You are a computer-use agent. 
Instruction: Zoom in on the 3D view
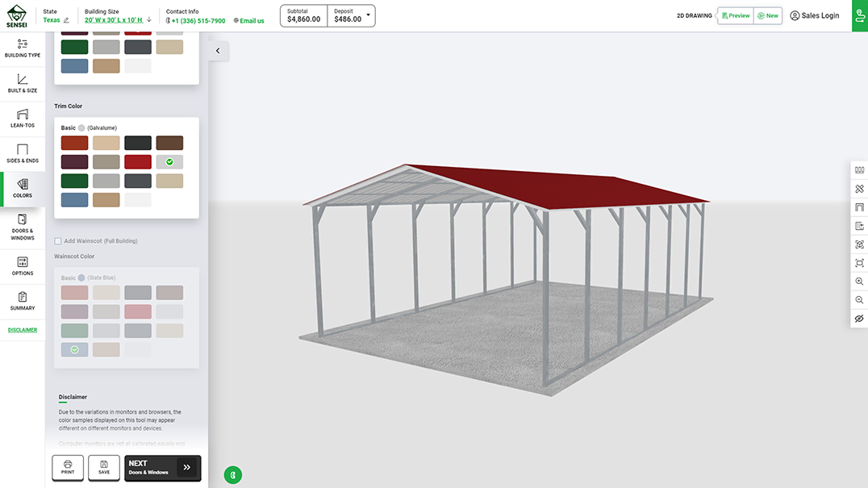coord(859,282)
